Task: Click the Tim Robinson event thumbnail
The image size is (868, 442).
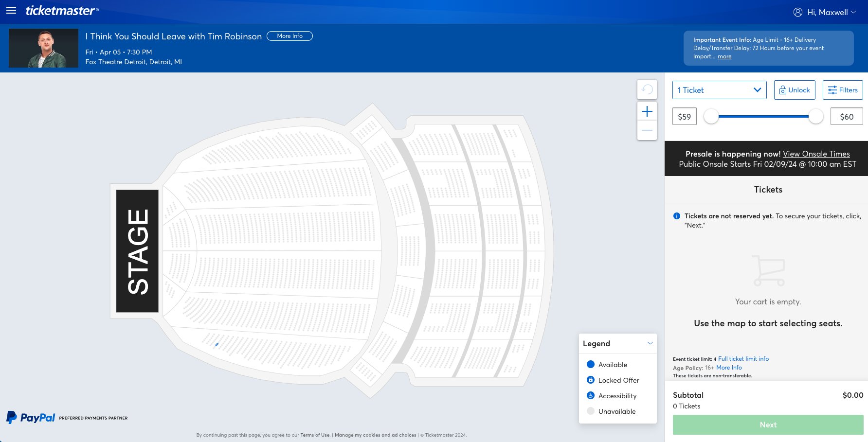Action: [43, 48]
